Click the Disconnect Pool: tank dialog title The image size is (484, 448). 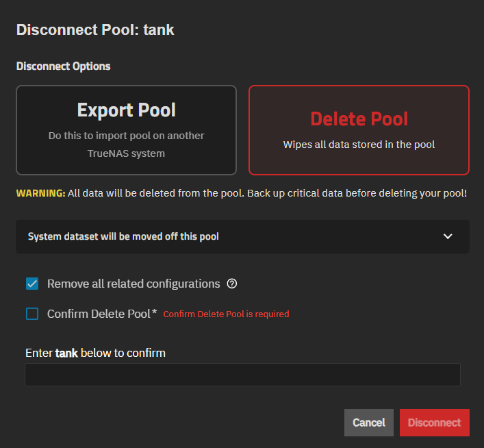(95, 30)
